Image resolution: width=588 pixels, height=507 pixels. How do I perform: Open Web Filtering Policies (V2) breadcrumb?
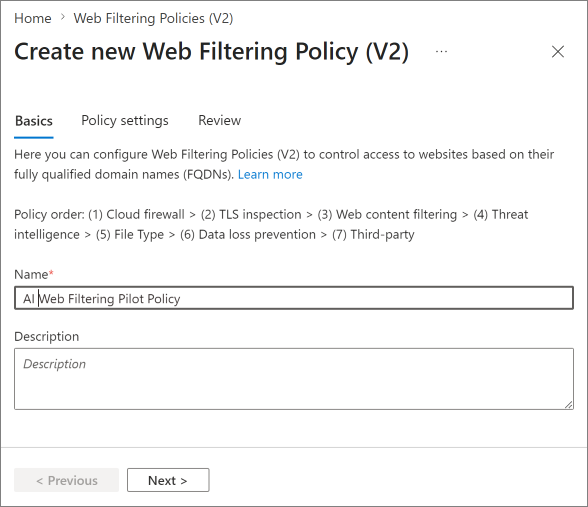coord(153,18)
